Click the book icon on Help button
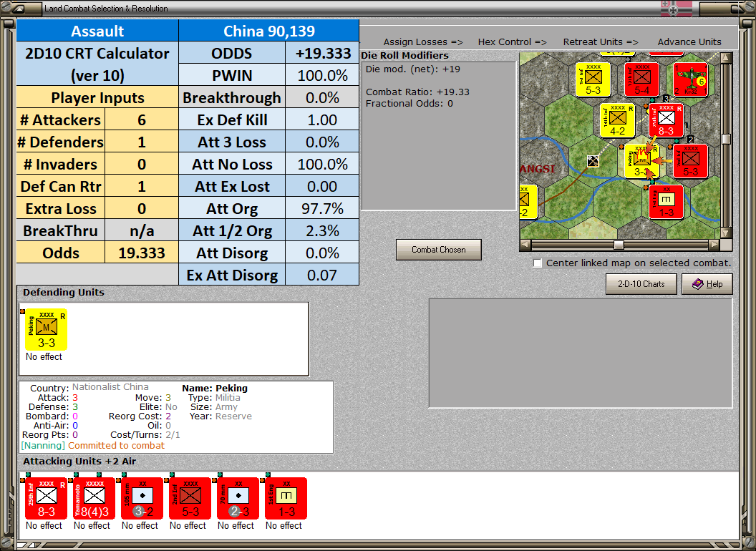Image resolution: width=756 pixels, height=551 pixels. coord(698,284)
